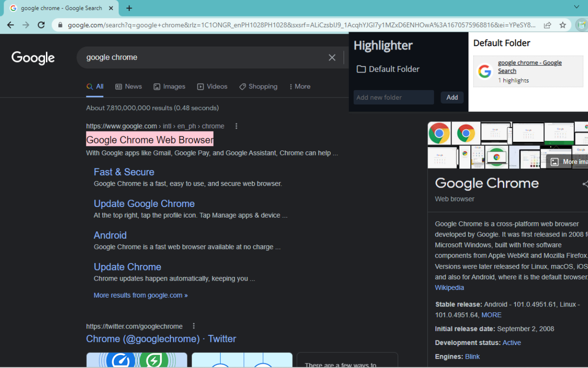Open second Chrome logo thumbnail

click(x=466, y=133)
